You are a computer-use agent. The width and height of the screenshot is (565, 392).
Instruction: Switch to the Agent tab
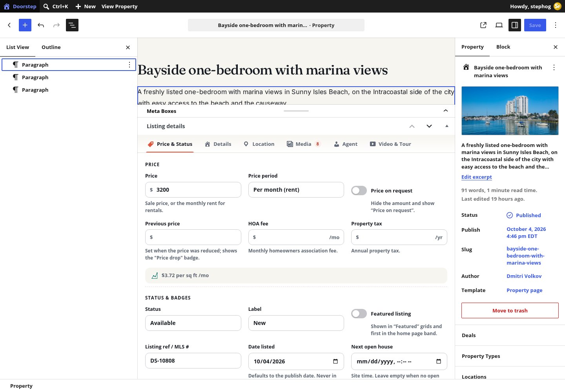tap(346, 144)
